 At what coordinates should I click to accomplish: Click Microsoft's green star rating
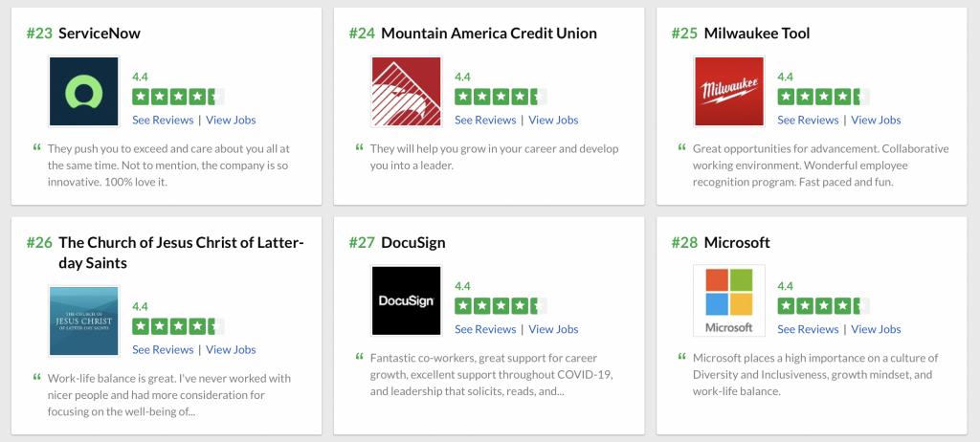pyautogui.click(x=823, y=306)
